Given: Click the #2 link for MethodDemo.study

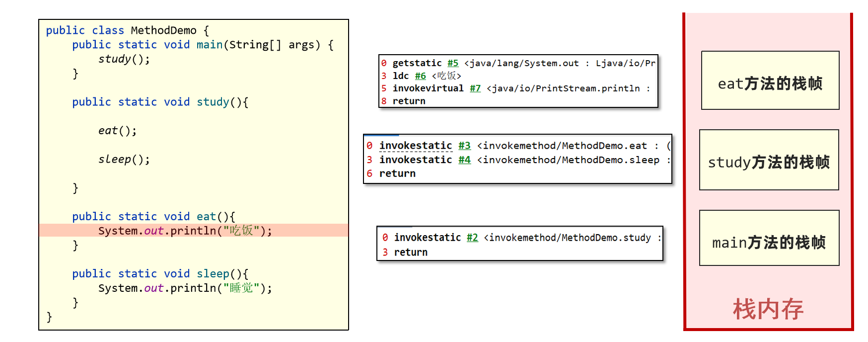Looking at the screenshot, I should pyautogui.click(x=472, y=238).
